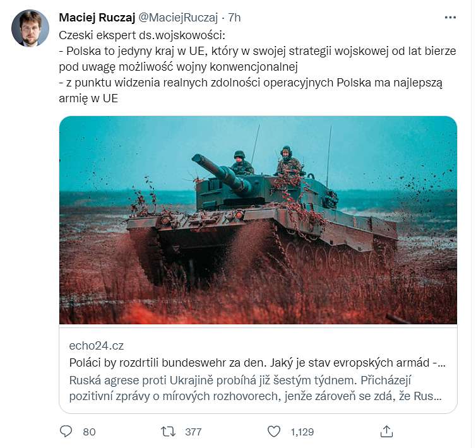Viewport: 476px width, 448px height.
Task: Click line Polska to jedyny kraj w UE
Action: click(x=258, y=51)
